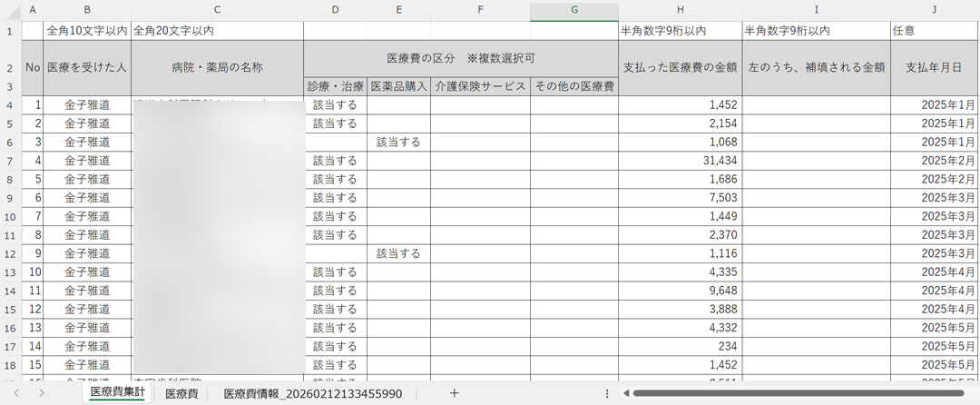The width and height of the screenshot is (980, 405).
Task: Select the column C header
Action: tap(217, 10)
